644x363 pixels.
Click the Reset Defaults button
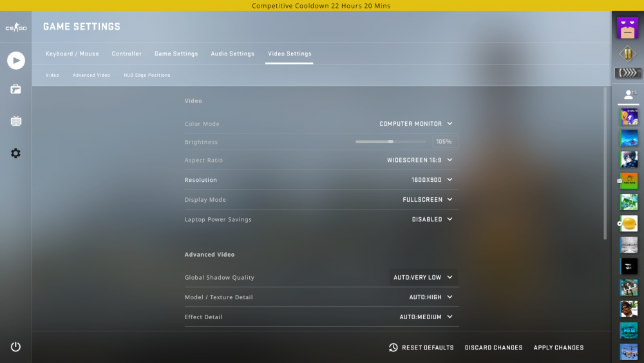pos(422,348)
